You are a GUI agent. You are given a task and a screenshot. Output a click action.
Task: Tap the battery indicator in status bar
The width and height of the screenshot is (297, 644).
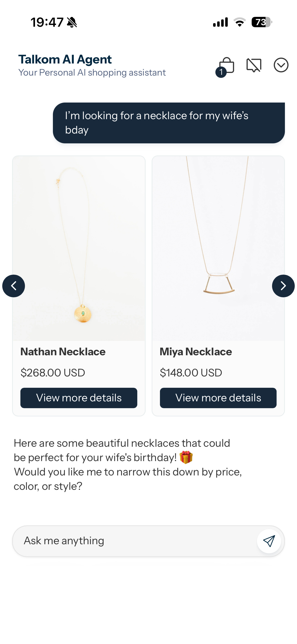[261, 22]
